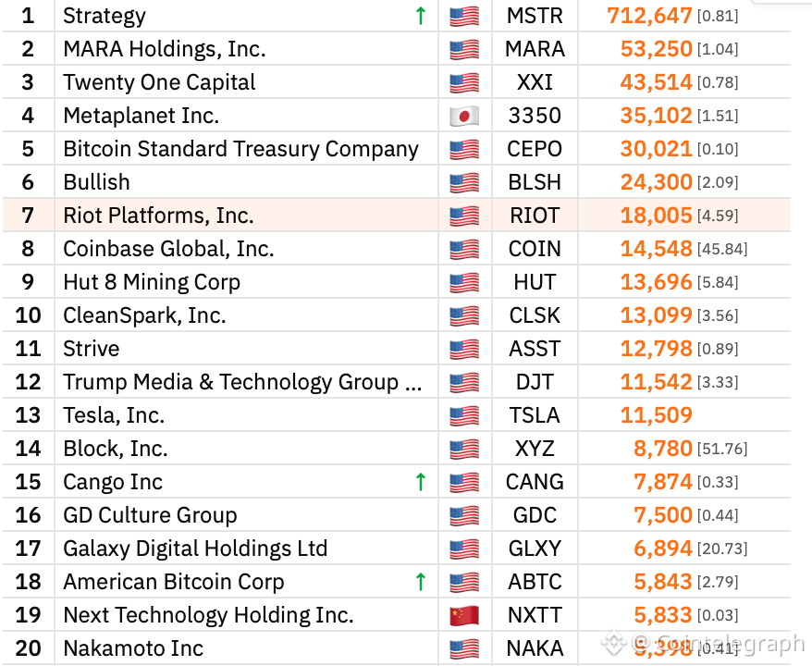This screenshot has height=666, width=812.
Task: Open Galaxy Digital Holdings Ltd entry
Action: pos(195,549)
